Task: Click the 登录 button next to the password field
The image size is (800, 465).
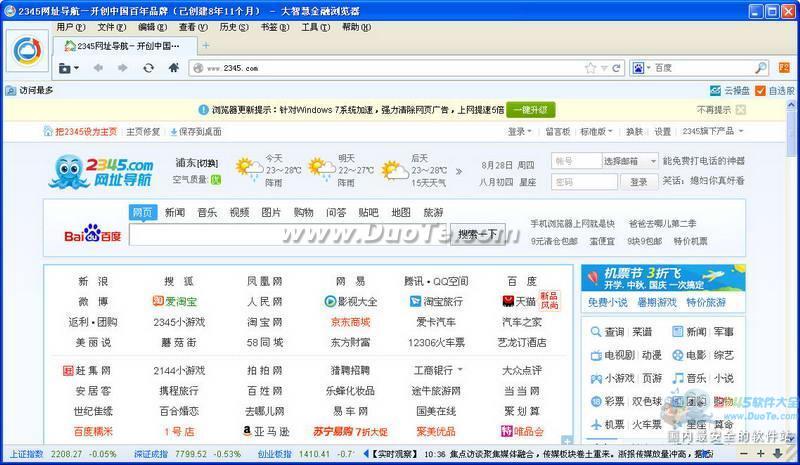Action: [638, 182]
